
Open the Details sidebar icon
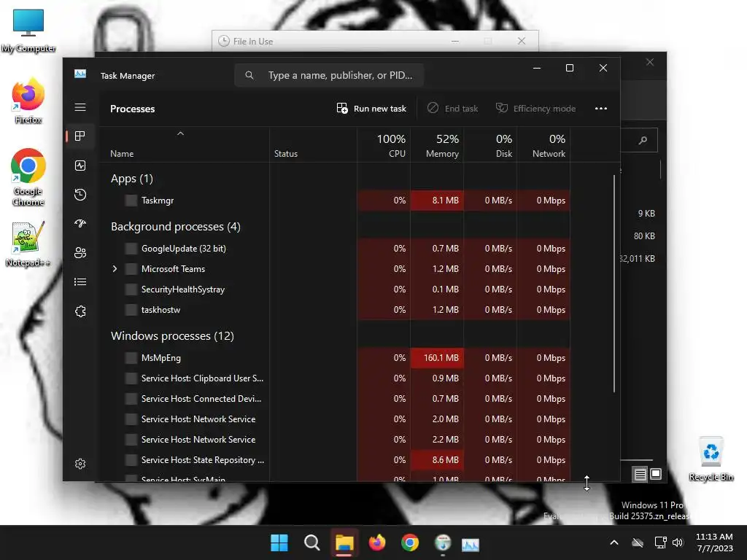[x=80, y=282]
